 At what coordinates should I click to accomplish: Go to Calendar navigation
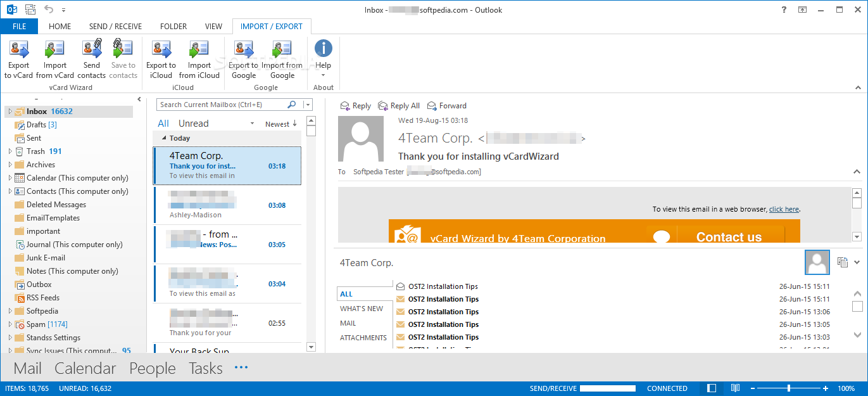[x=85, y=369]
